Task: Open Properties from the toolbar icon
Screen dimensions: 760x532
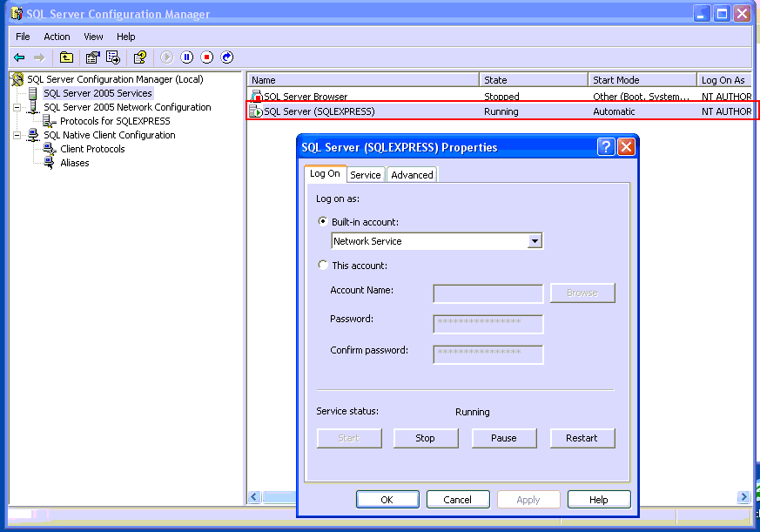Action: click(x=92, y=57)
